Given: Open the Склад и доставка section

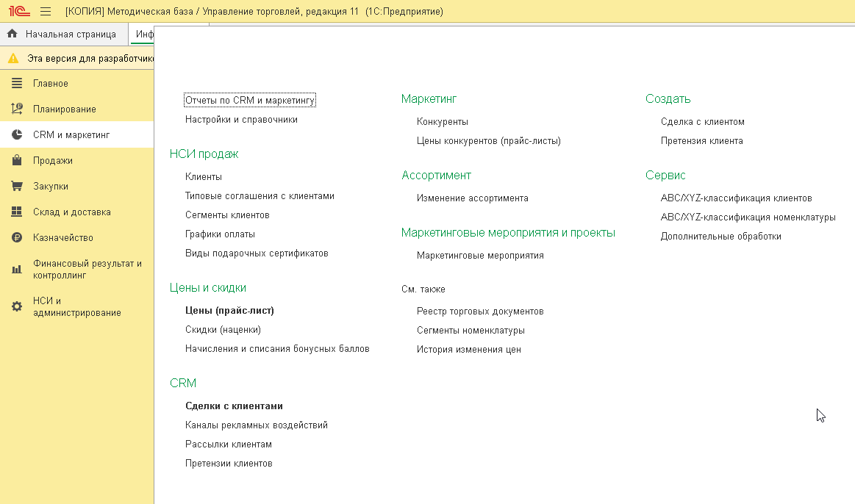Looking at the screenshot, I should click(71, 212).
